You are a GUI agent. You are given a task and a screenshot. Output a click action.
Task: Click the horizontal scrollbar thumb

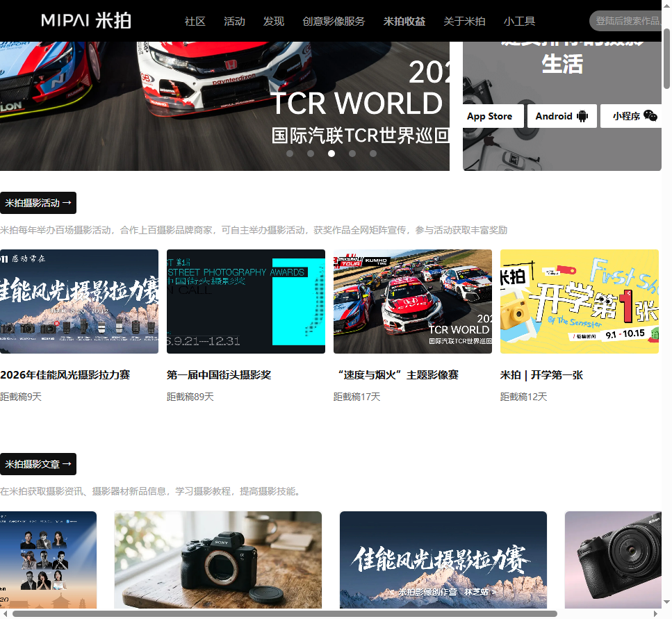(x=284, y=614)
